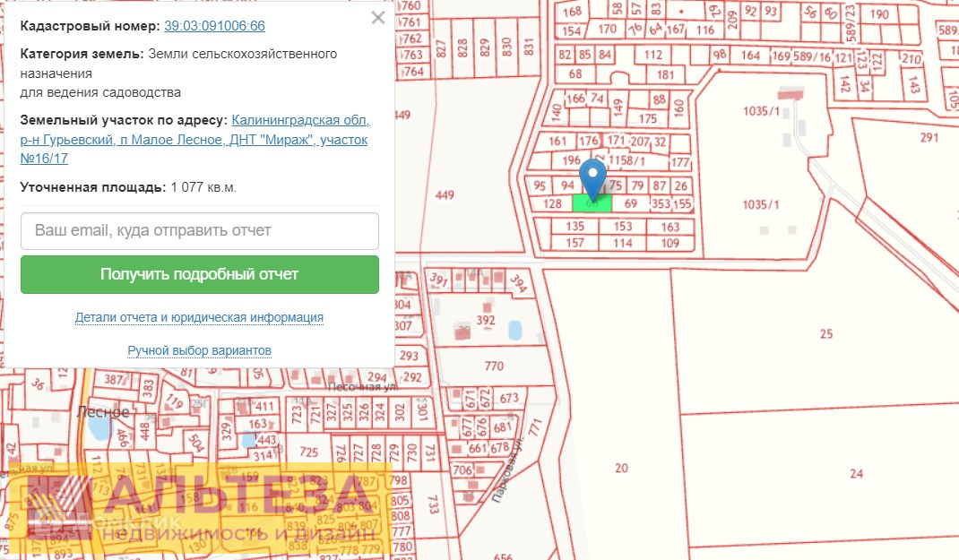
Task: Close the parcel info popup
Action: click(x=378, y=18)
